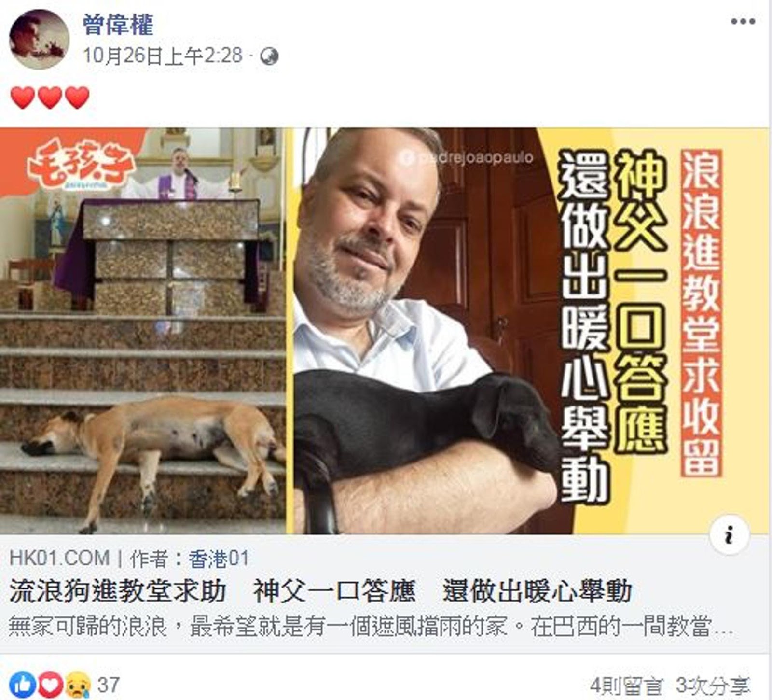Image resolution: width=772 pixels, height=700 pixels.
Task: Click the author link 香港01
Action: 219,559
